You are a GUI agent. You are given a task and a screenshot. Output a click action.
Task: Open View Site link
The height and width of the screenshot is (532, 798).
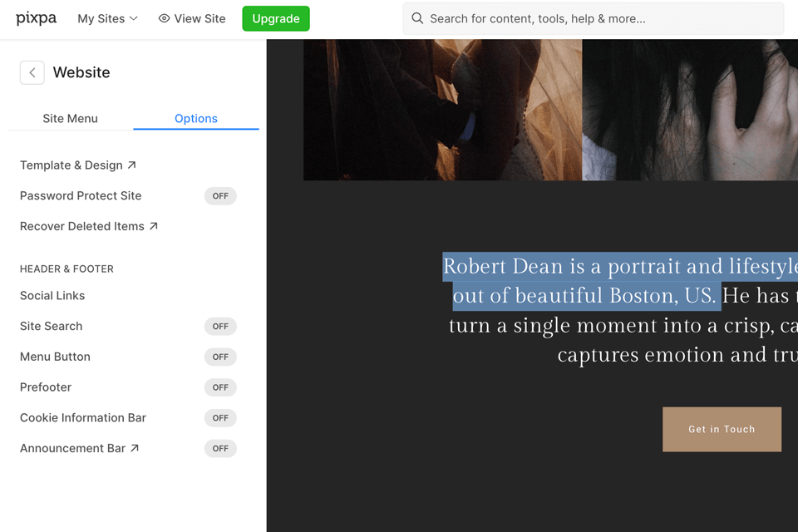click(x=192, y=19)
